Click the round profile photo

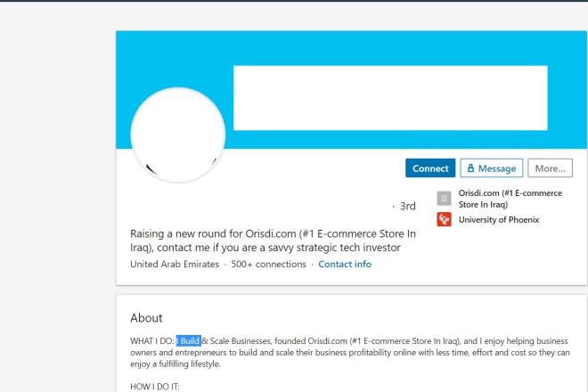(x=178, y=135)
